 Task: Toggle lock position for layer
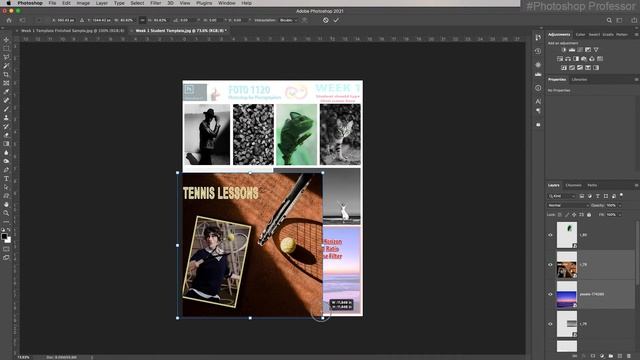click(x=574, y=215)
